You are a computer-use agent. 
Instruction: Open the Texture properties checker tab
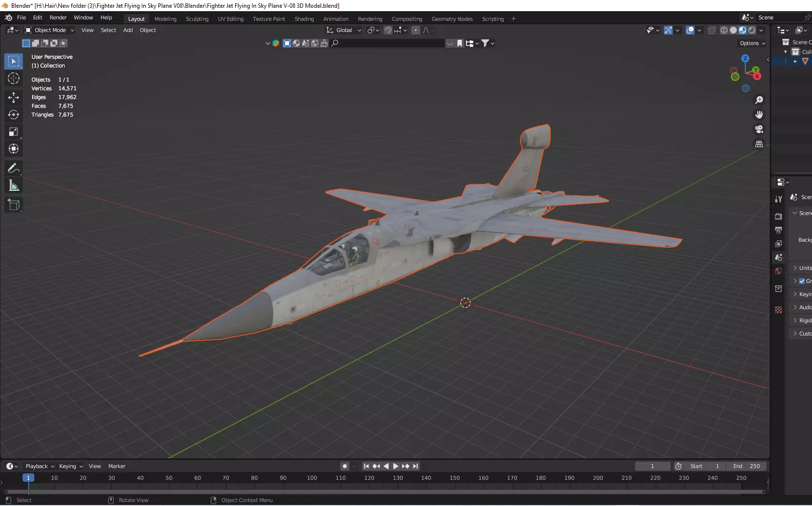(x=778, y=310)
